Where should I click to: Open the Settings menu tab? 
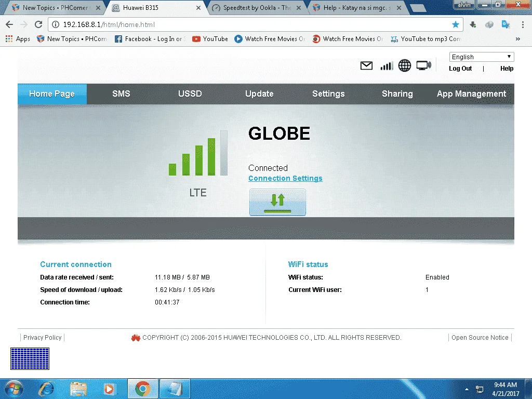tap(328, 94)
